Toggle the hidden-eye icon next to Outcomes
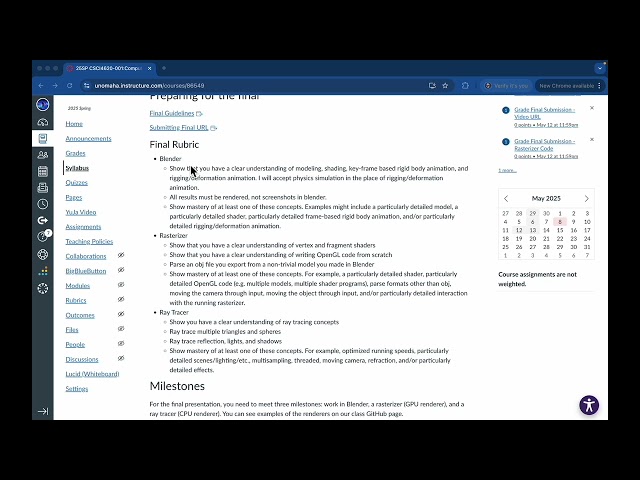640x480 pixels. click(x=121, y=314)
